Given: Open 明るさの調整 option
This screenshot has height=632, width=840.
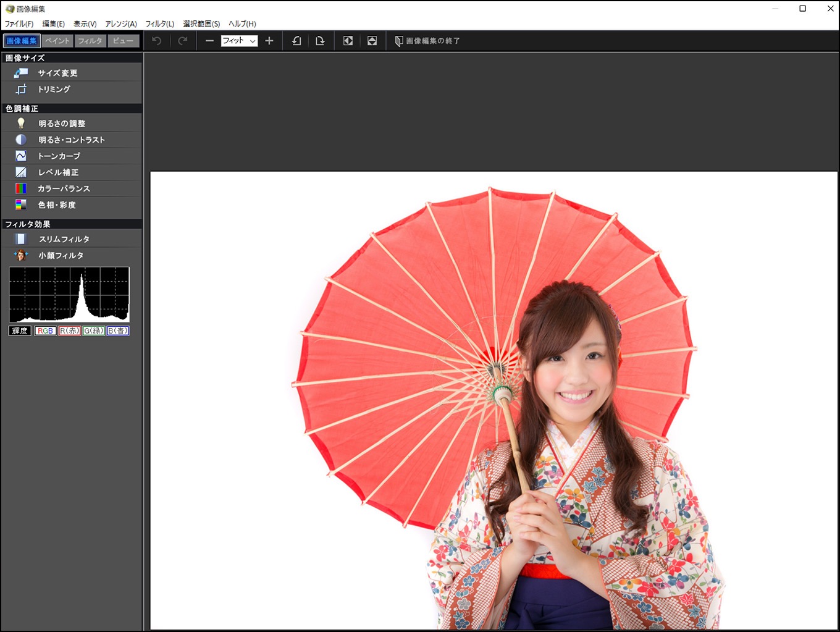Looking at the screenshot, I should pos(62,124).
